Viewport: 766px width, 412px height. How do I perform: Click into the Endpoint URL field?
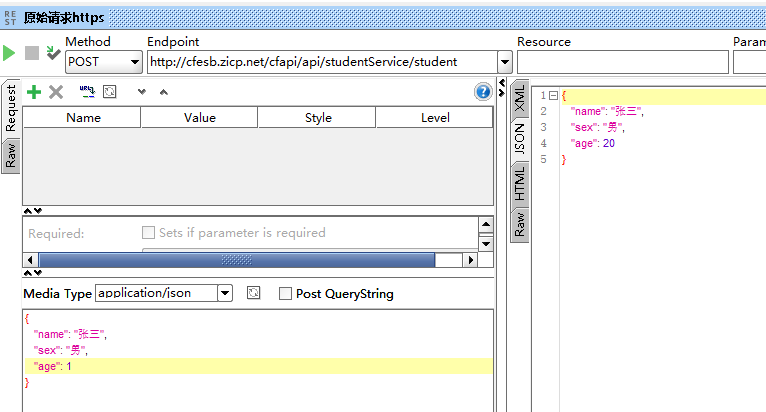tap(322, 62)
